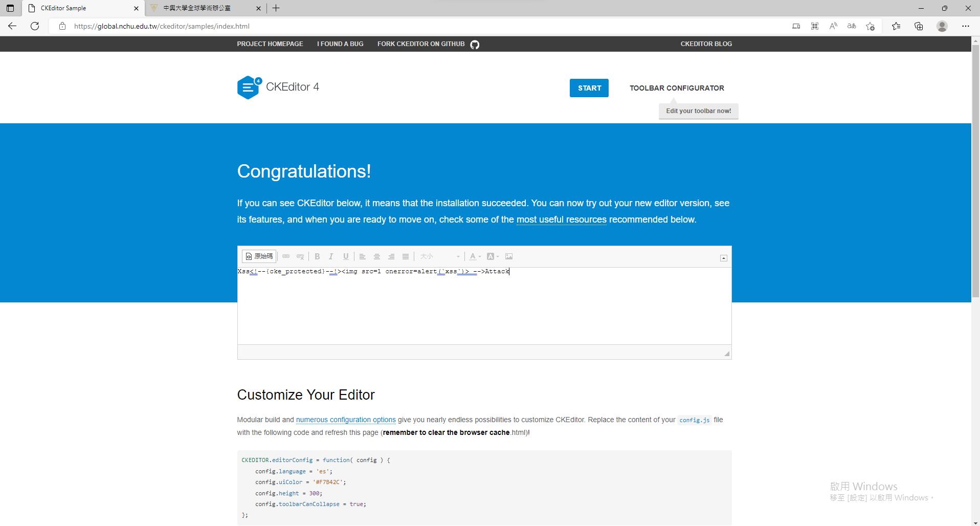The height and width of the screenshot is (526, 980).
Task: Open 'numerous configuration options' link
Action: pos(346,420)
